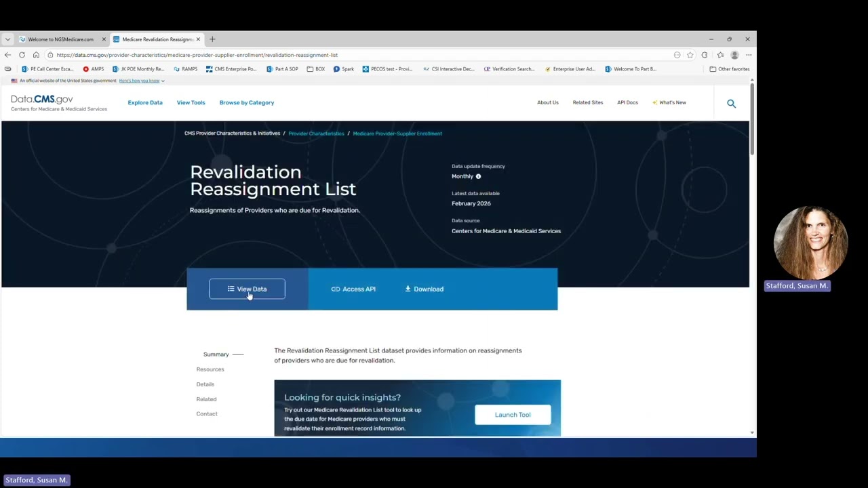Expand Here's how you know disclosure

click(x=142, y=81)
